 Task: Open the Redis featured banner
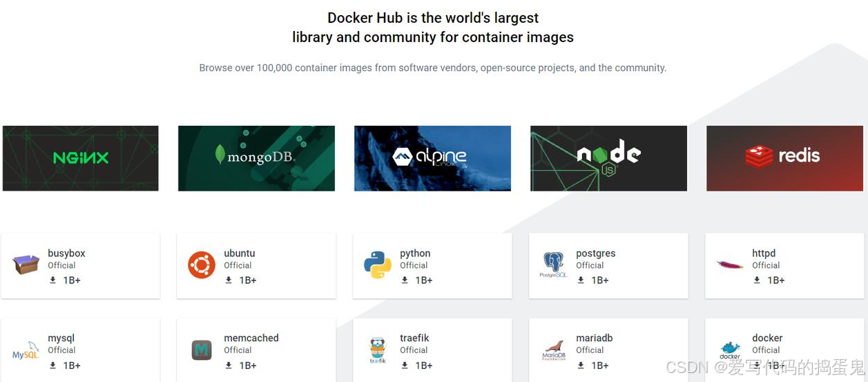(x=784, y=158)
